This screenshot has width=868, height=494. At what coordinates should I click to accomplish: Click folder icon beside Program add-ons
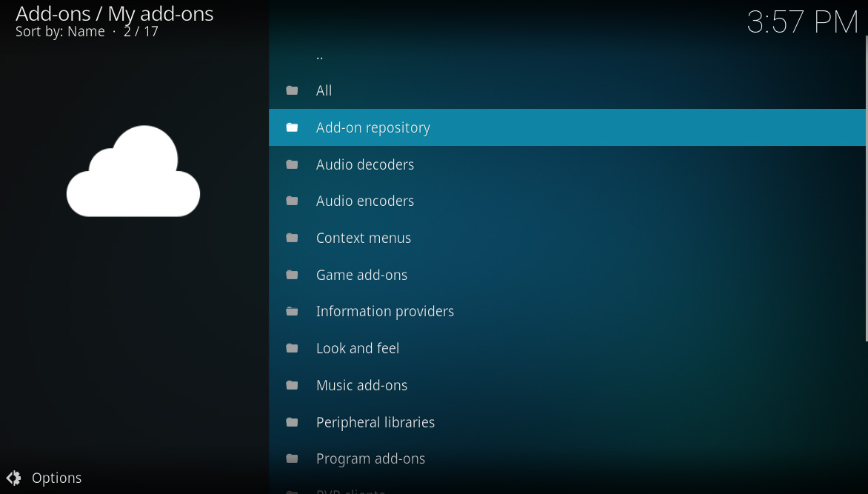(292, 458)
